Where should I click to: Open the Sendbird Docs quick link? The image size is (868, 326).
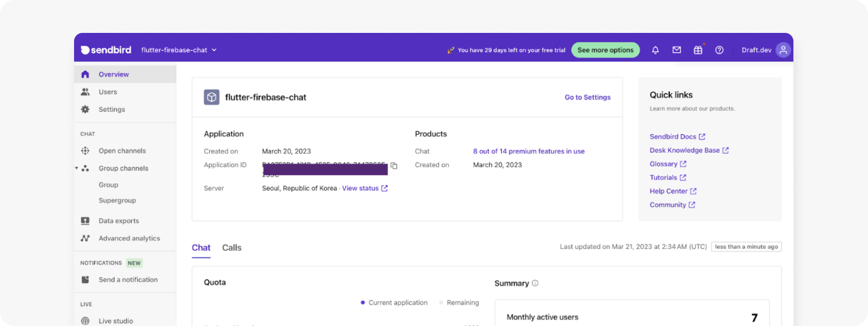[677, 137]
